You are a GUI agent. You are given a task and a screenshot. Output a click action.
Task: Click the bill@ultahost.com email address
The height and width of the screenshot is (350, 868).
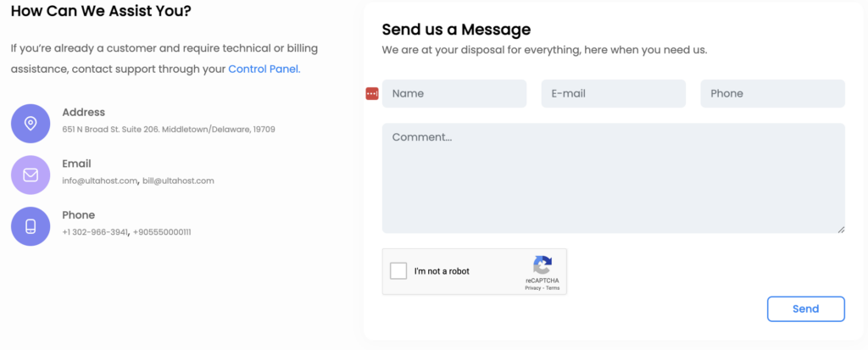(178, 181)
